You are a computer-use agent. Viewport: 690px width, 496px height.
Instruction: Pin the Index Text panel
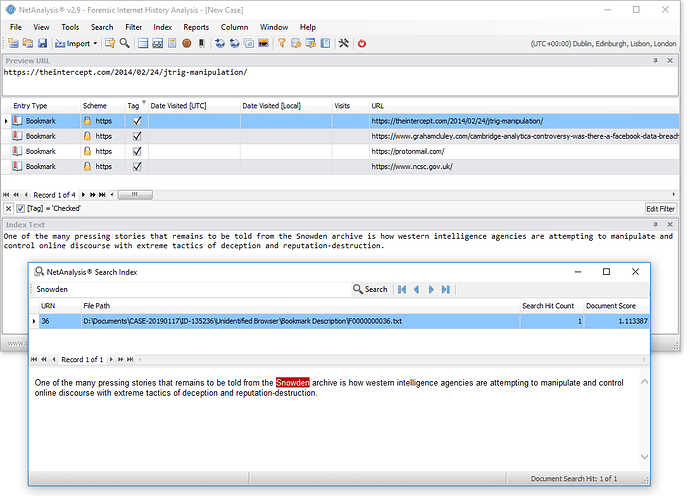pyautogui.click(x=655, y=224)
